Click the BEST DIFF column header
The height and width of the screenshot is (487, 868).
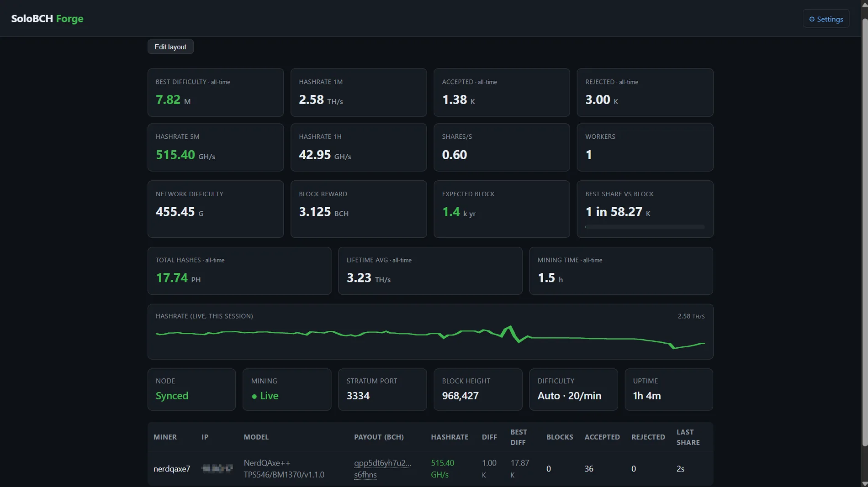tap(519, 437)
